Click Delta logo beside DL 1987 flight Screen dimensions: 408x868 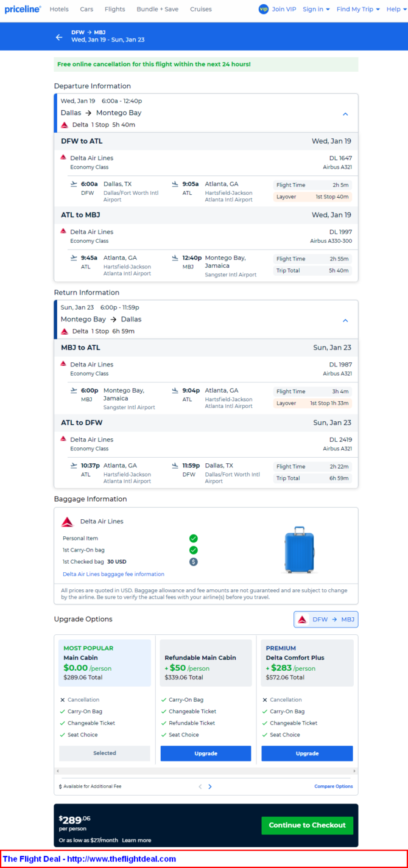(63, 364)
